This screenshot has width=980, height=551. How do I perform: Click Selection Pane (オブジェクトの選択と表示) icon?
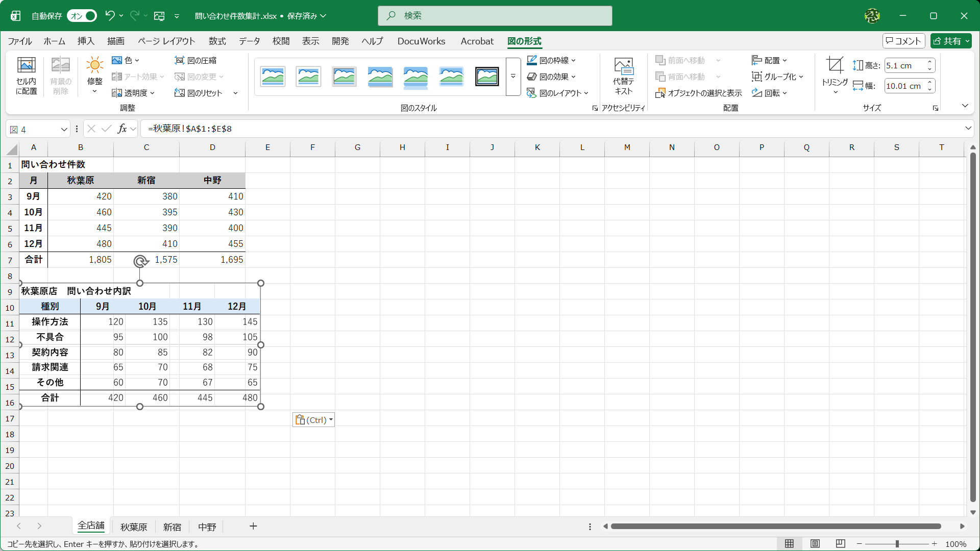(660, 93)
